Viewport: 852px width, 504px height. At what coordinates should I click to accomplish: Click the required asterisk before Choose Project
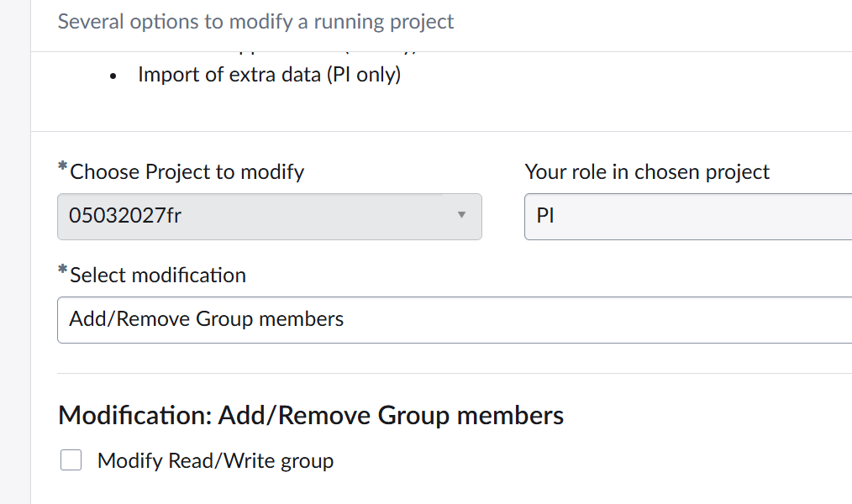(61, 166)
